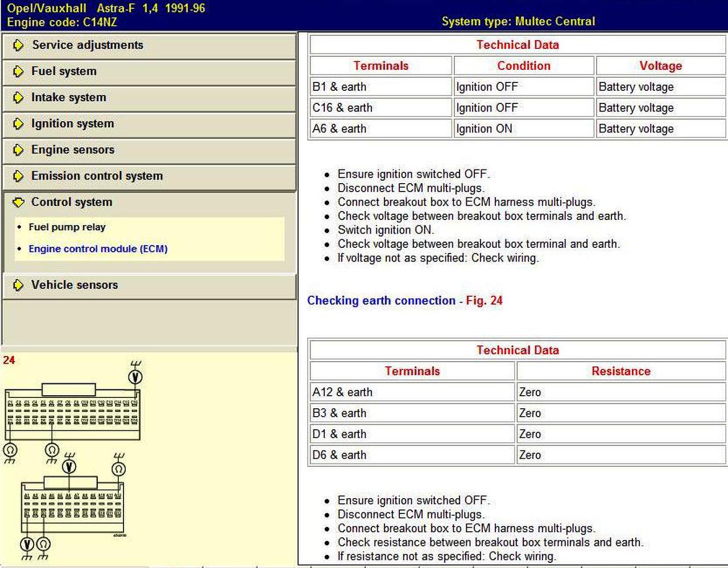The image size is (728, 568).
Task: Click the Resistance column header
Action: pos(621,371)
